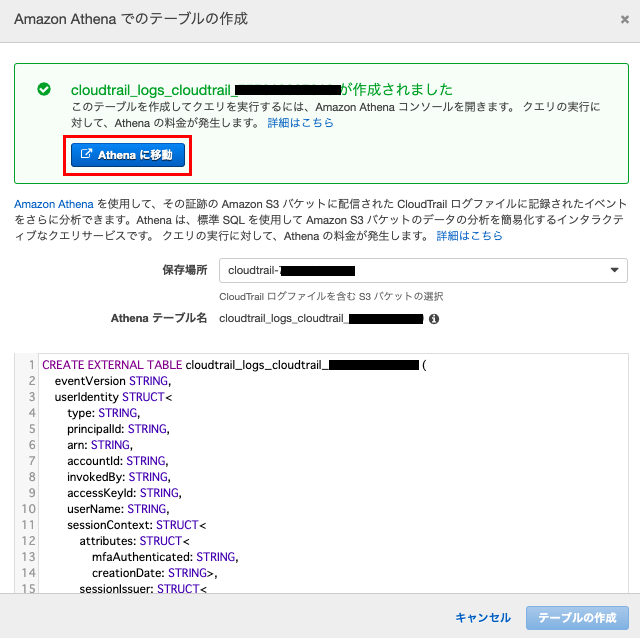The width and height of the screenshot is (640, 638).
Task: Click the S3 bucket selection hint text
Action: point(331,296)
